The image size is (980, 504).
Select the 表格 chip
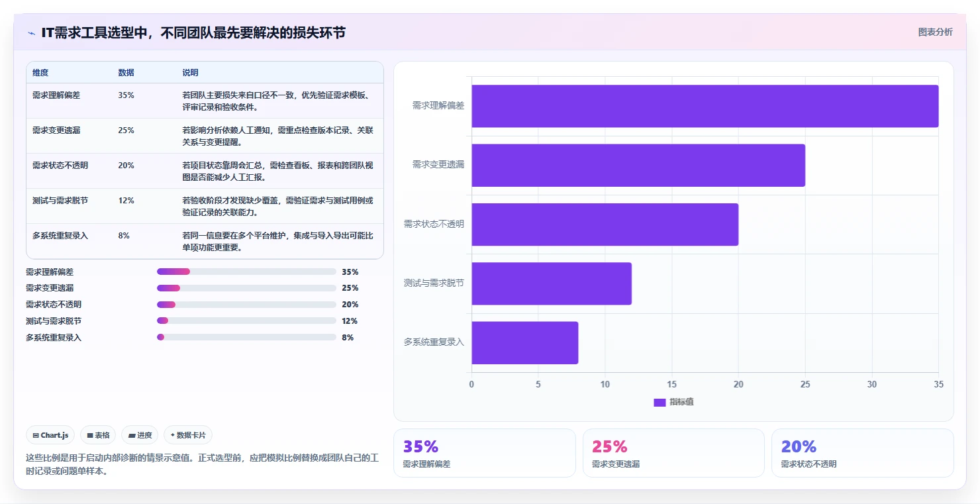point(98,435)
